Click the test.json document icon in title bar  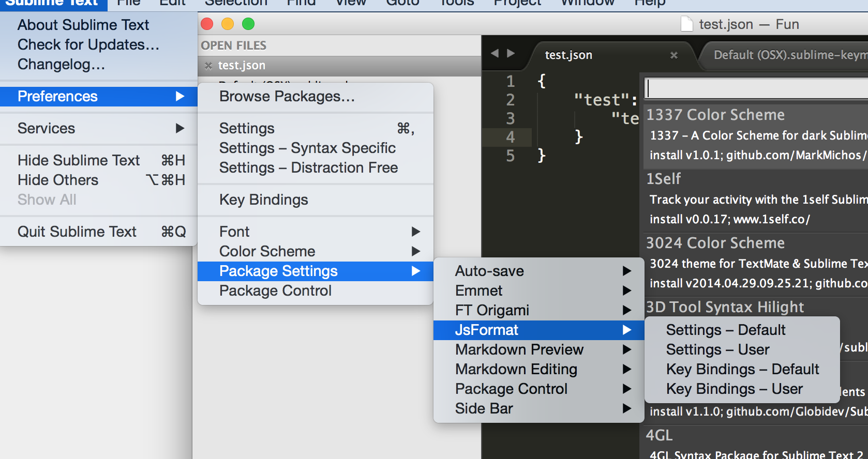pyautogui.click(x=686, y=24)
